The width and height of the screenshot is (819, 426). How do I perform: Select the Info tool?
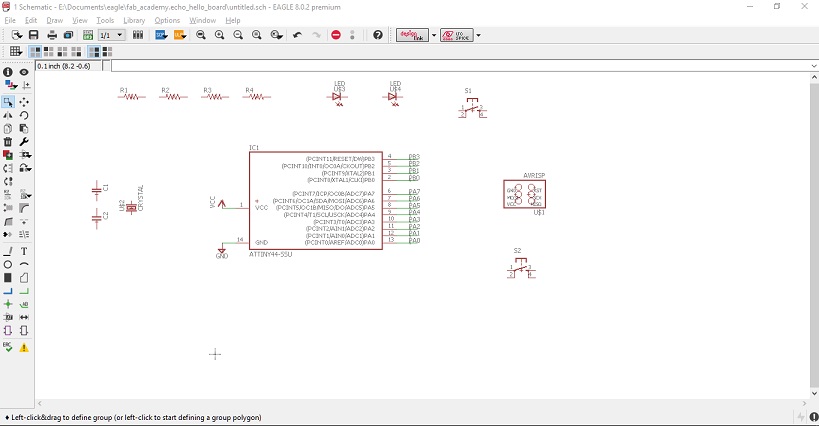point(8,72)
